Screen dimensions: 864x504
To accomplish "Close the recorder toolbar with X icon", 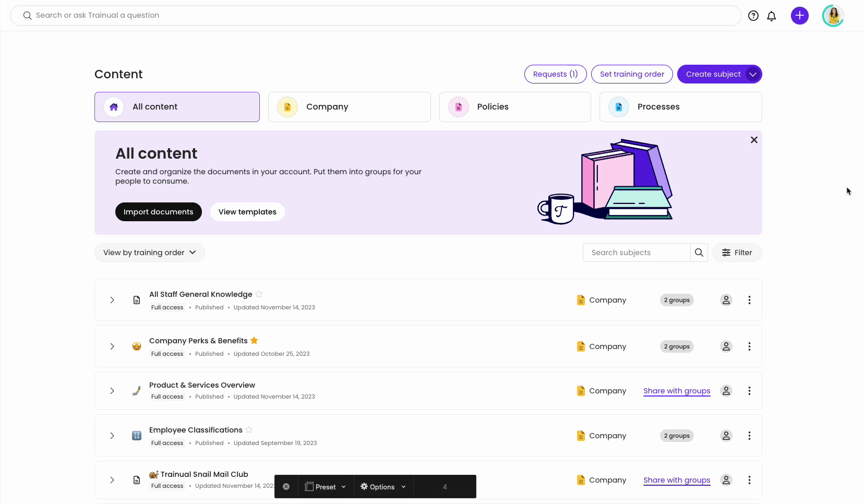I will (x=286, y=487).
